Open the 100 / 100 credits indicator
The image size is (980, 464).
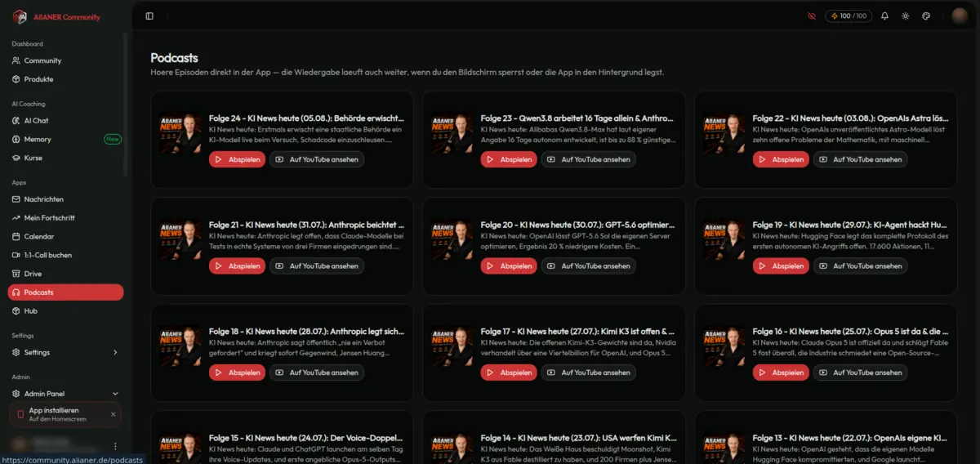(849, 16)
